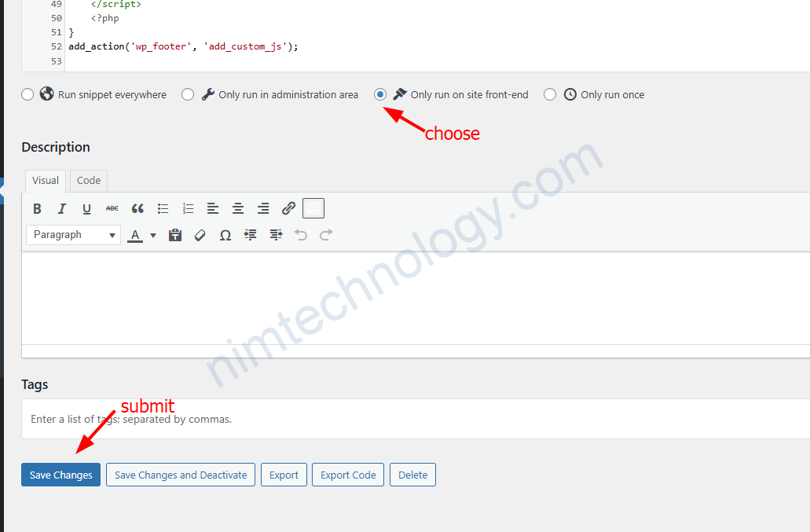Select 'Only run once' radio button
The image size is (810, 532).
click(x=550, y=94)
